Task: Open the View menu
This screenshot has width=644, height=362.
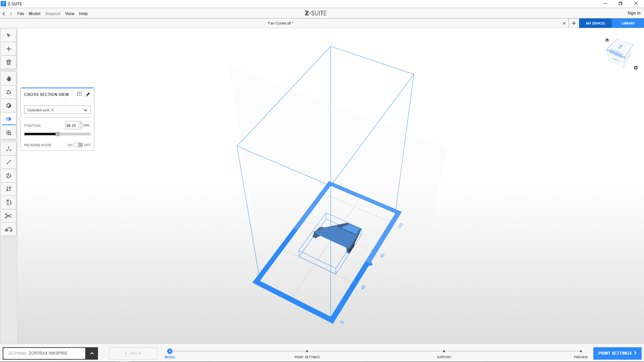Action: click(x=69, y=14)
